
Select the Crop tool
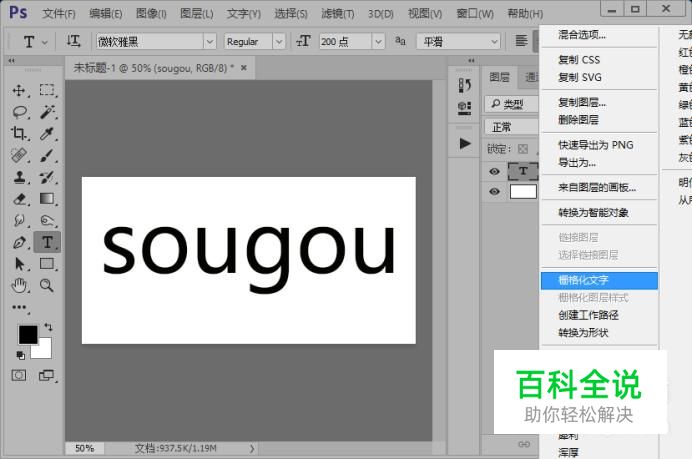coord(19,133)
